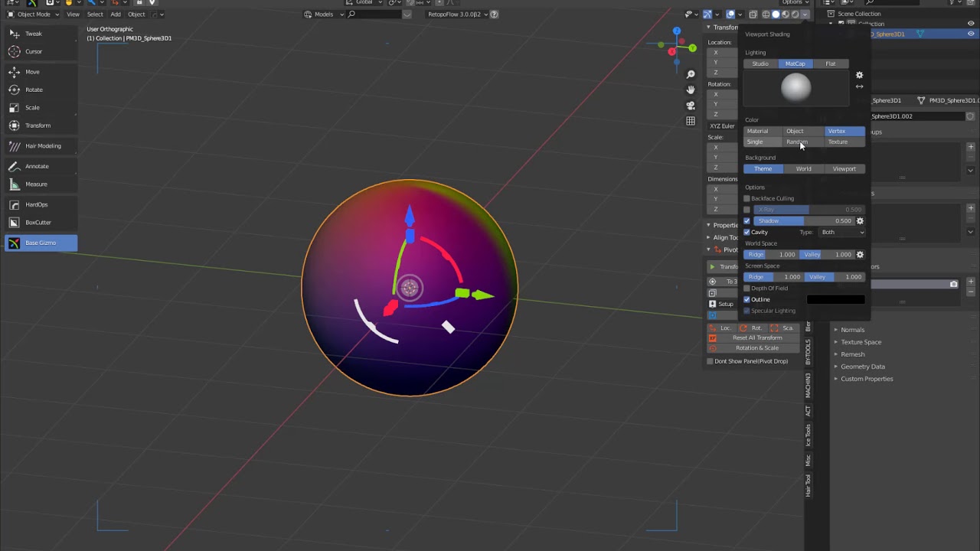Click Rotation & Scale button

[757, 348]
